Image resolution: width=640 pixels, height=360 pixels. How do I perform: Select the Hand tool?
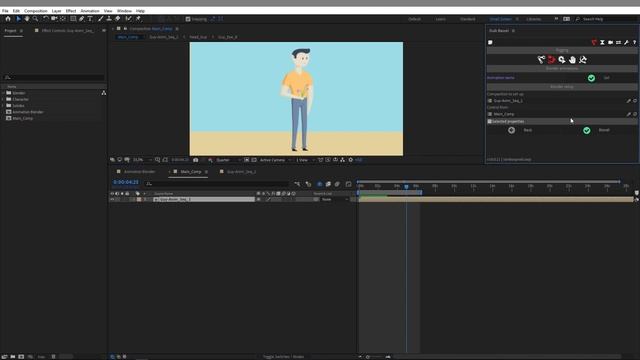coord(27,19)
